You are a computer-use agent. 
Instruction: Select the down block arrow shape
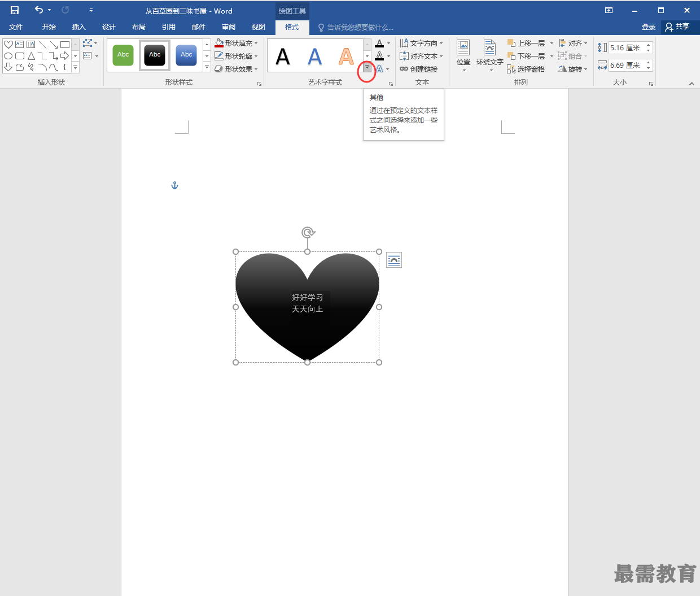coord(8,67)
